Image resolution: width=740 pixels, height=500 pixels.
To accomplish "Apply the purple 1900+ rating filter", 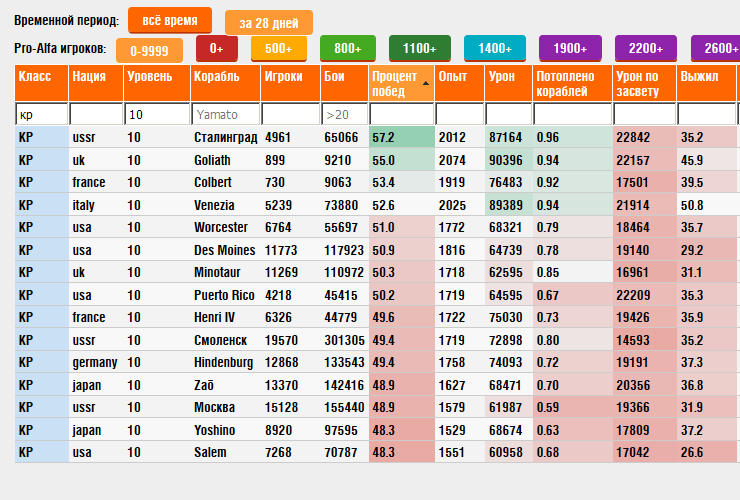I will [x=569, y=48].
